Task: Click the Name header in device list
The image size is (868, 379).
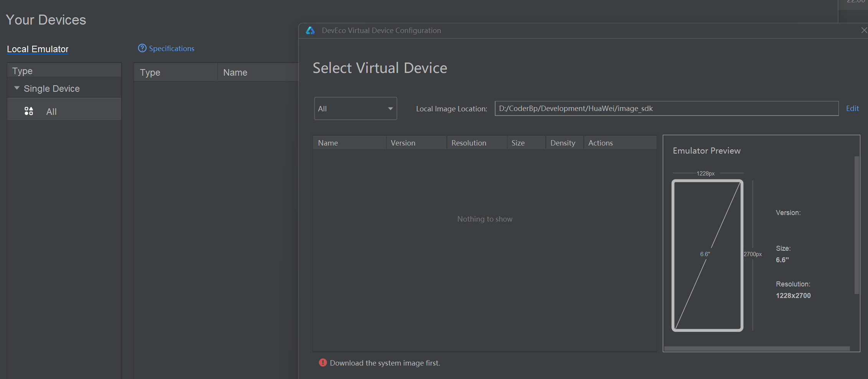Action: [258, 73]
